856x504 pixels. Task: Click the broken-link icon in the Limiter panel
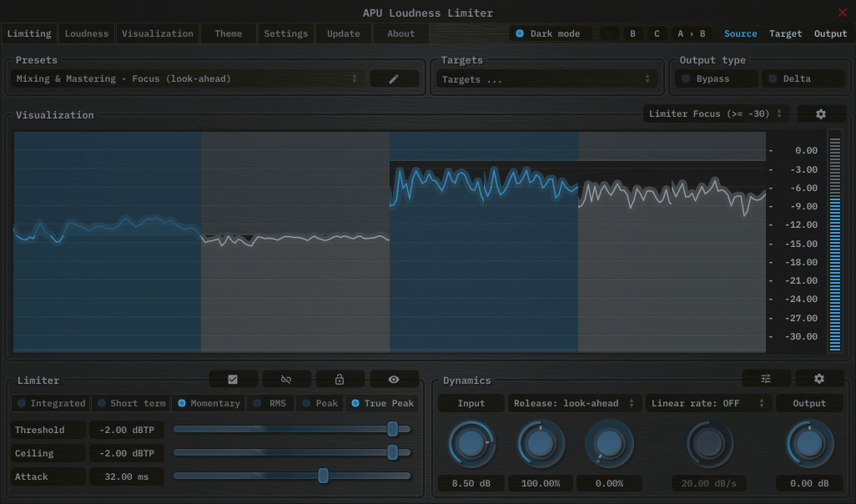[x=286, y=379]
